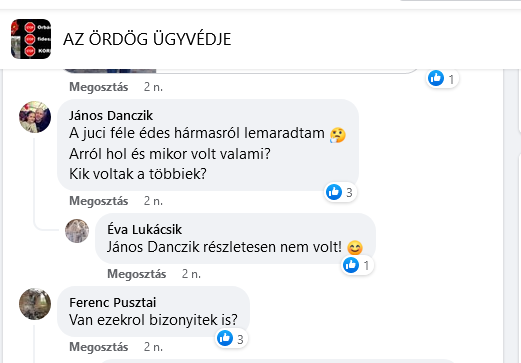The width and height of the screenshot is (521, 363).
Task: Click János Danczik's name in comment header
Action: [x=111, y=116]
